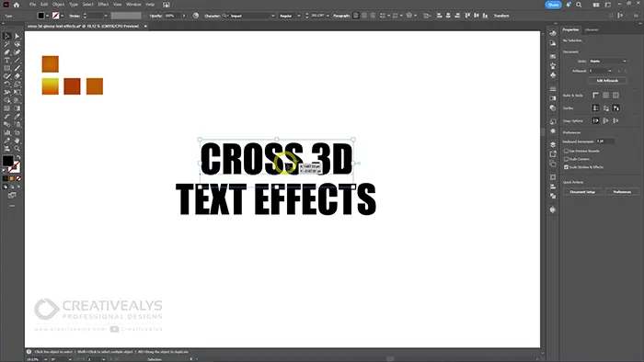Switch to the Libraries tab
Image resolution: width=644 pixels, height=362 pixels.
click(592, 30)
